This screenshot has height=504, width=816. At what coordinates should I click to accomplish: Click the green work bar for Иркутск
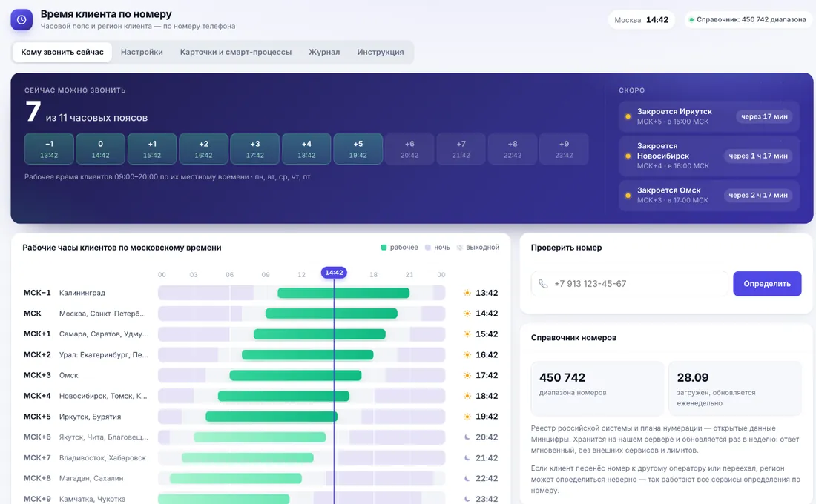click(272, 417)
